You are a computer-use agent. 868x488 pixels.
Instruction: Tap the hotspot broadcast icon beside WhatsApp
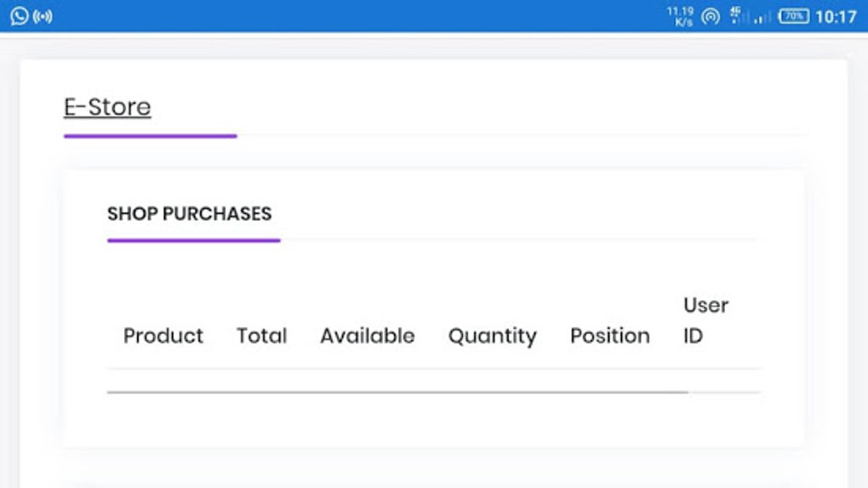click(x=43, y=17)
